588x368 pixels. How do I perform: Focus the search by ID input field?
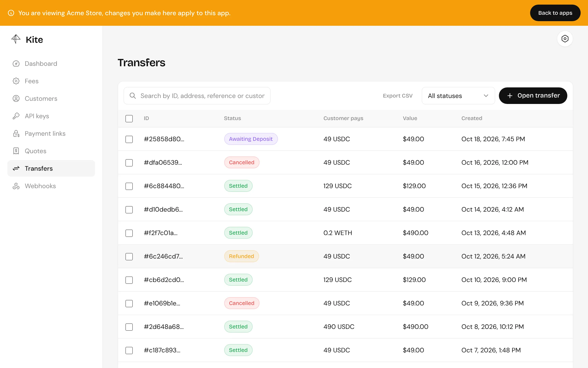(x=197, y=96)
